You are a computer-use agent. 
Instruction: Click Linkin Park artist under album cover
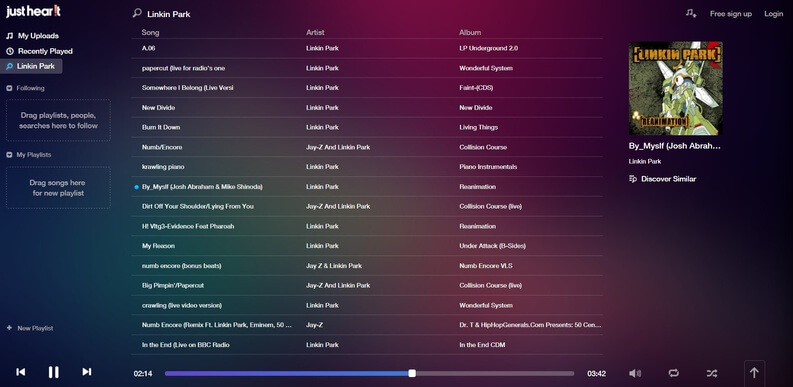pos(645,161)
